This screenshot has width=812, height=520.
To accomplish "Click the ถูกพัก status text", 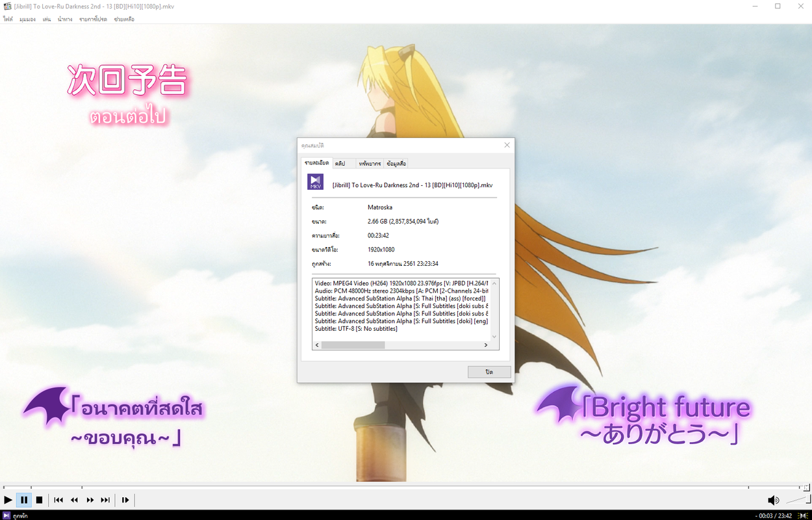I will tap(20, 515).
